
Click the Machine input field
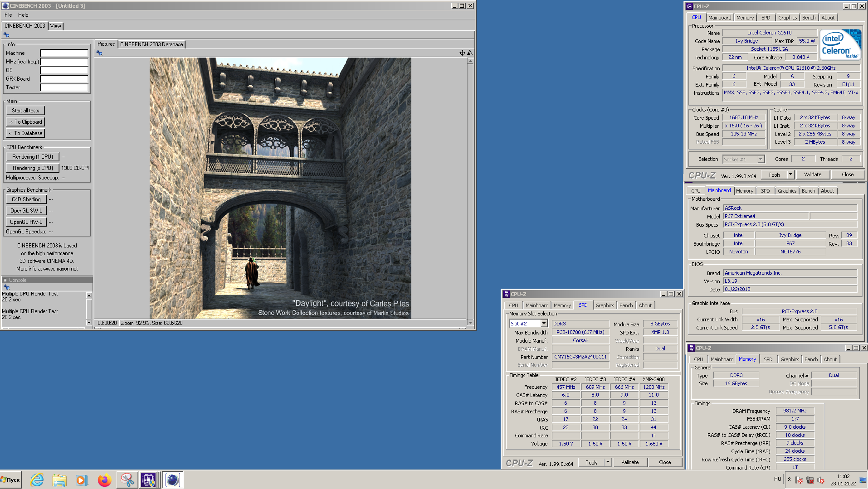point(64,53)
